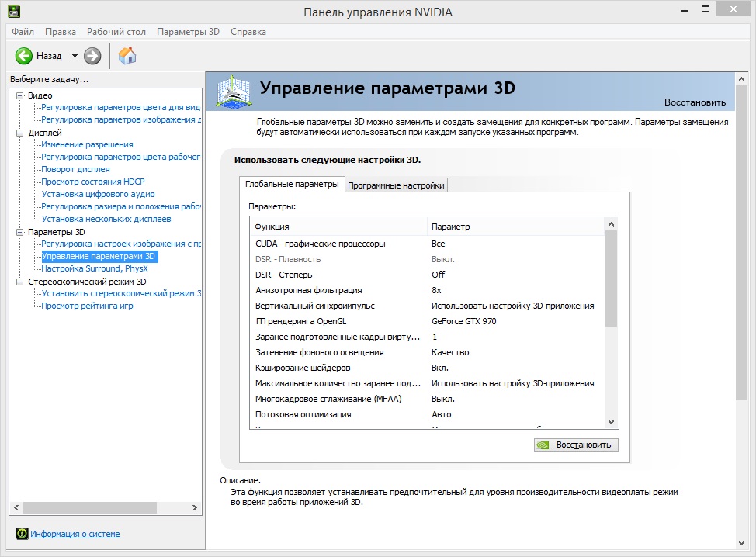Image resolution: width=756 pixels, height=557 pixels.
Task: Open the Home icon in toolbar
Action: [x=127, y=55]
